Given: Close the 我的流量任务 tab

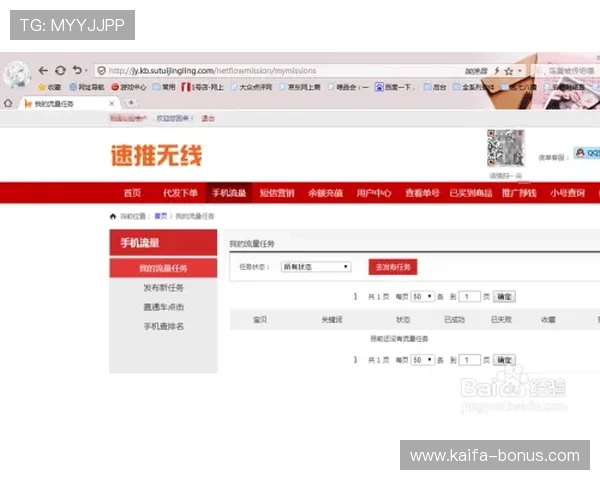Looking at the screenshot, I should [111, 104].
